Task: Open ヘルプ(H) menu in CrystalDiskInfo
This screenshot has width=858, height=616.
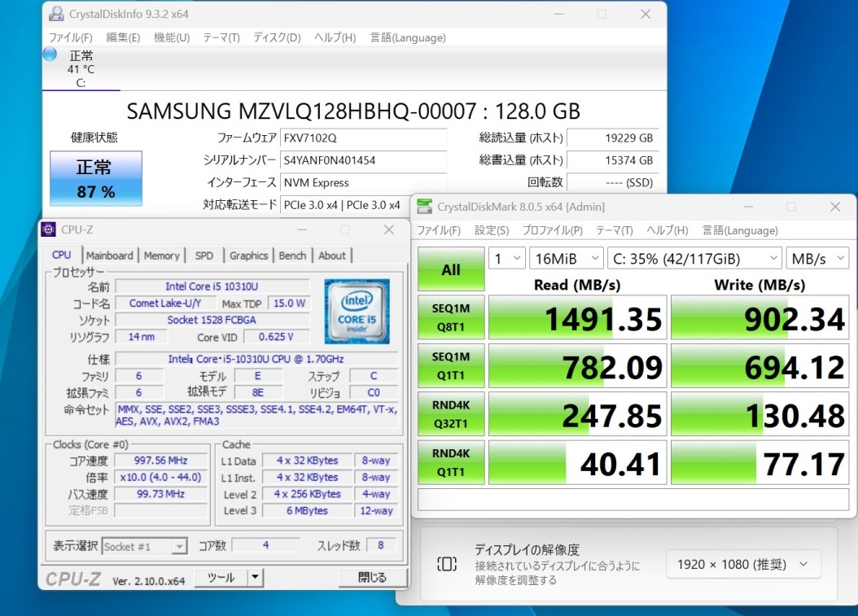Action: click(335, 37)
